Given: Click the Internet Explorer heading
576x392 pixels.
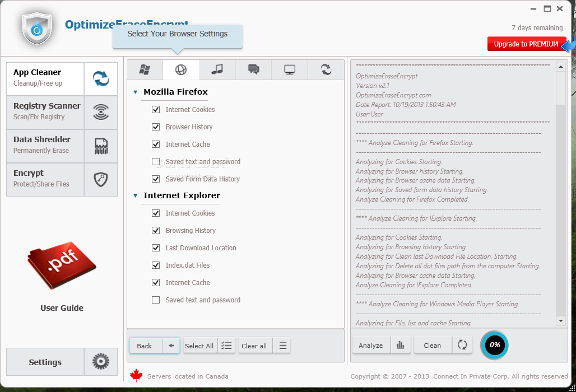Looking at the screenshot, I should click(182, 195).
